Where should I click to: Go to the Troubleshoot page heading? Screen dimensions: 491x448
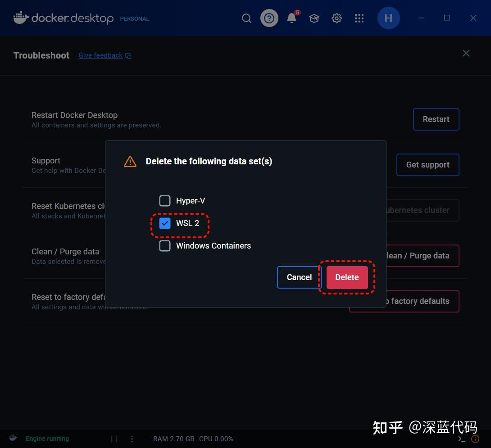point(41,55)
